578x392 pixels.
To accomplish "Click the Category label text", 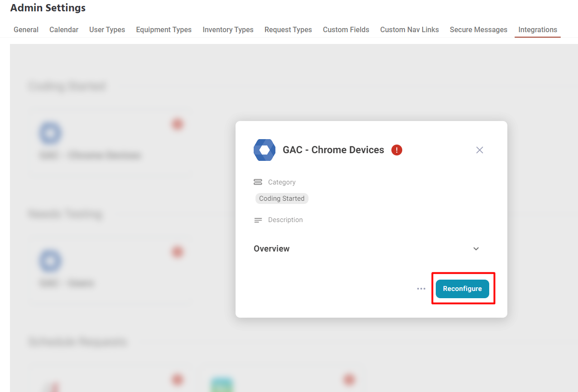I will (282, 182).
